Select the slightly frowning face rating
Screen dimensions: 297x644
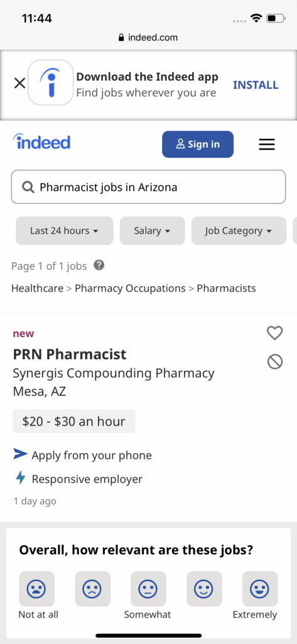(x=93, y=589)
